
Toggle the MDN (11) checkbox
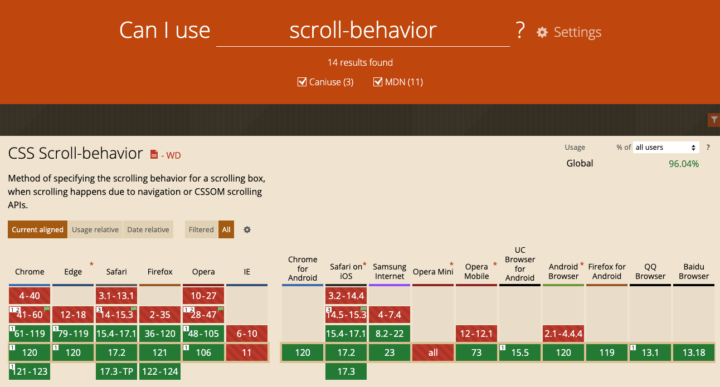pyautogui.click(x=377, y=82)
